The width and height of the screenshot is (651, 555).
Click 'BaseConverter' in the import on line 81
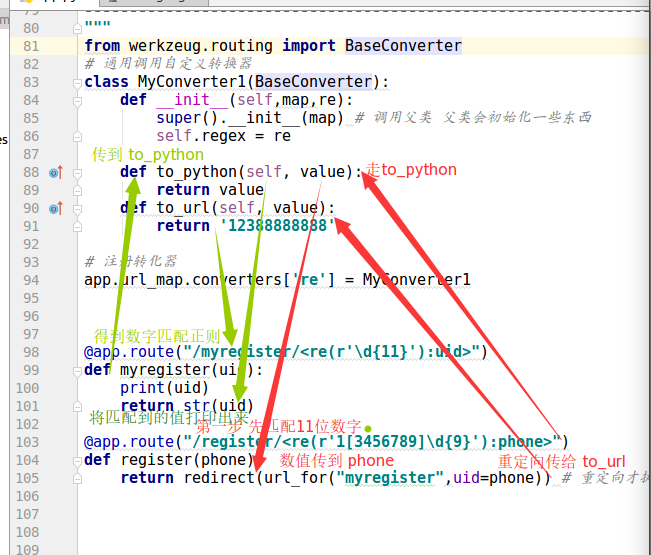tap(403, 46)
